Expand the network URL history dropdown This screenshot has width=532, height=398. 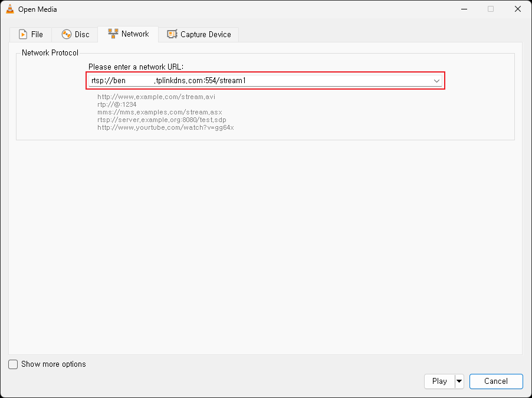click(437, 81)
